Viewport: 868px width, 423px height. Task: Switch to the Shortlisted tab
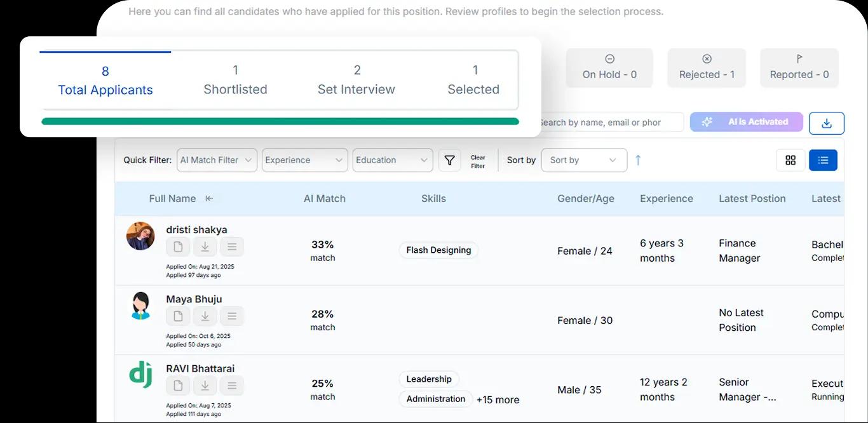coord(235,79)
